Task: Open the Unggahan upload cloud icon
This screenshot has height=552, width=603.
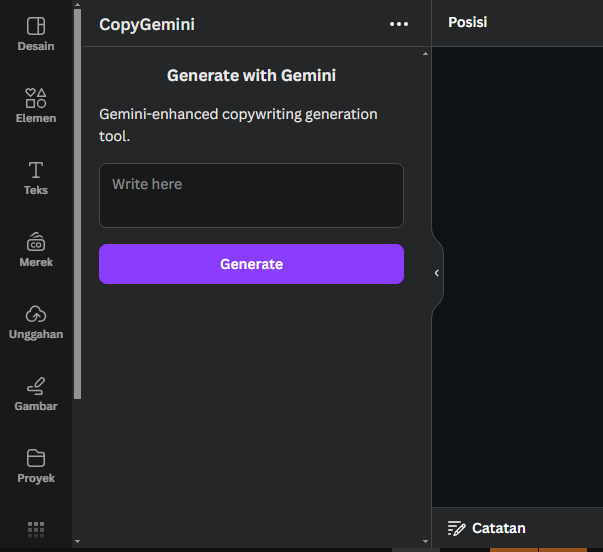Action: [36, 314]
